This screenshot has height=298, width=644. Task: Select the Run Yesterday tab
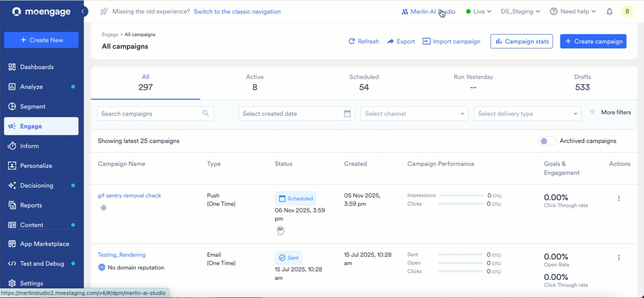pos(473,83)
